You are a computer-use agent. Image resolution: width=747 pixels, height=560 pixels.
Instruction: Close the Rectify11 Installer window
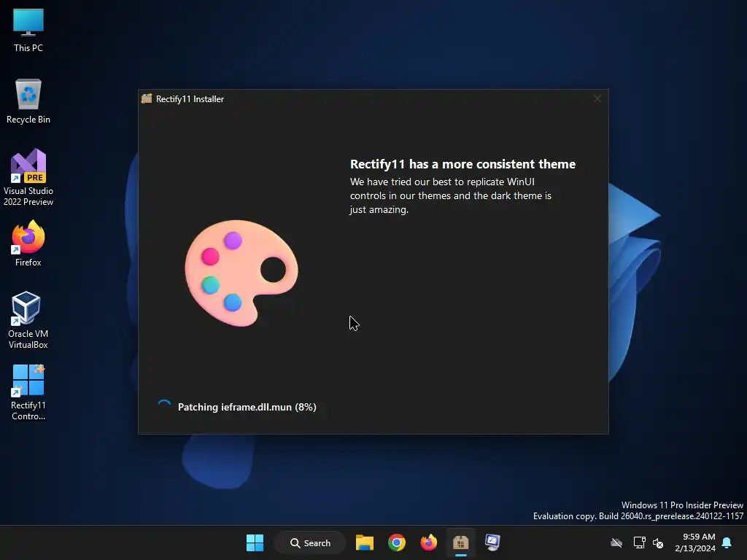(597, 98)
